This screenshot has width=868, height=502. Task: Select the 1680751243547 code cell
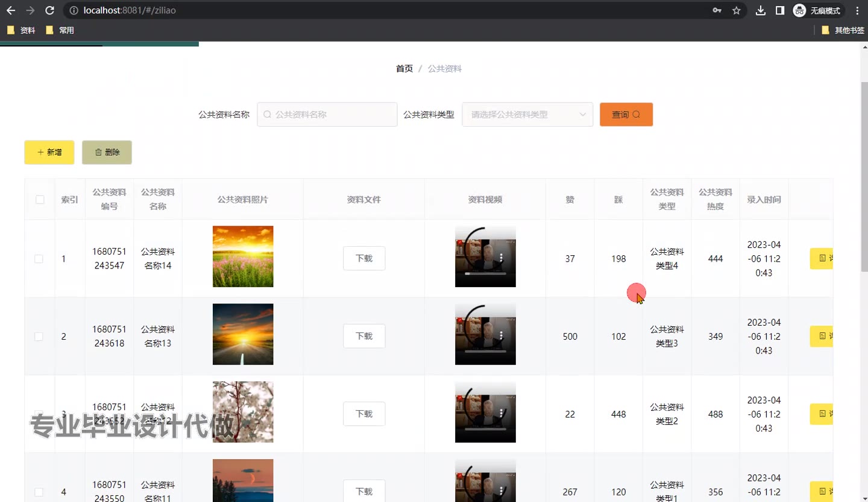pyautogui.click(x=109, y=258)
